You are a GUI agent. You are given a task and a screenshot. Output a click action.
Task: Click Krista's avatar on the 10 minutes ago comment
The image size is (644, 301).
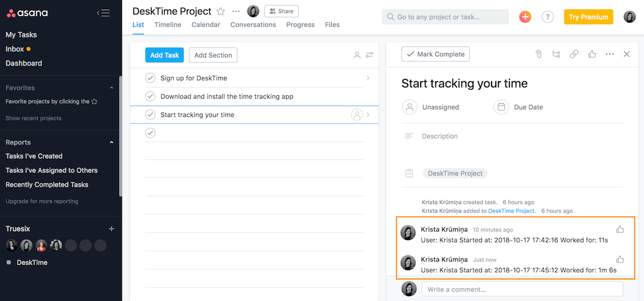point(408,233)
